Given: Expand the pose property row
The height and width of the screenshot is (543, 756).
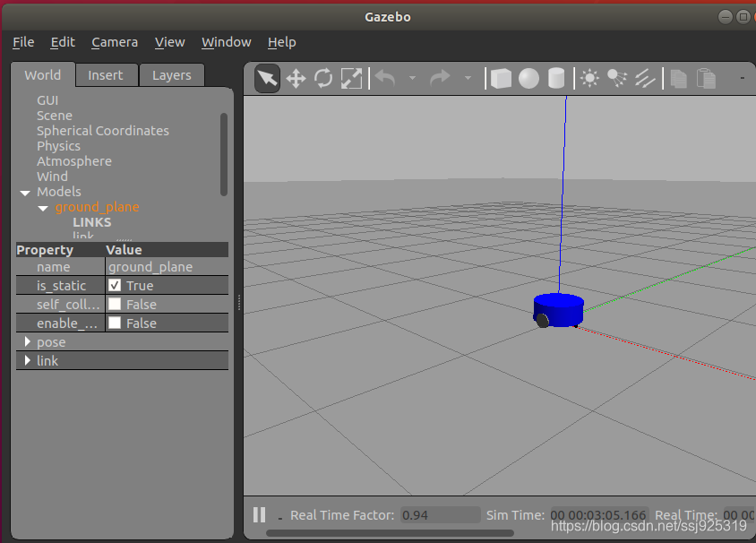Looking at the screenshot, I should click(28, 342).
